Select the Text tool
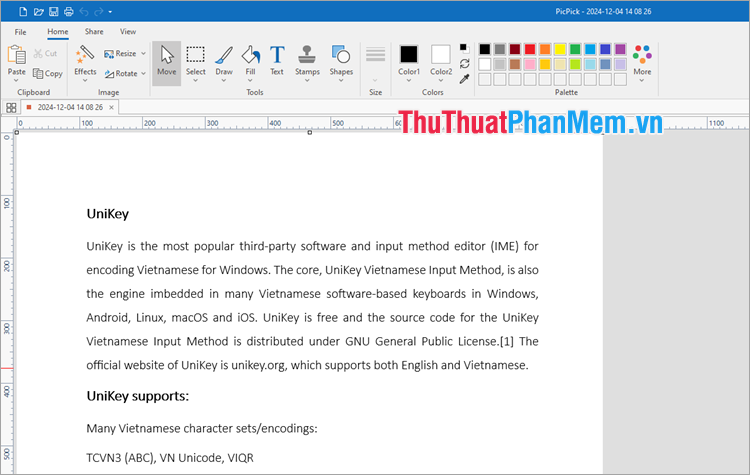 point(277,60)
